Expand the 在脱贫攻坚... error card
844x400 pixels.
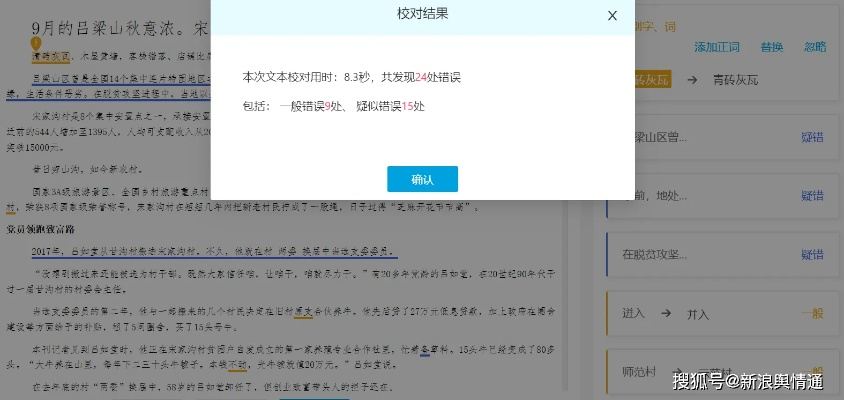tap(660, 254)
